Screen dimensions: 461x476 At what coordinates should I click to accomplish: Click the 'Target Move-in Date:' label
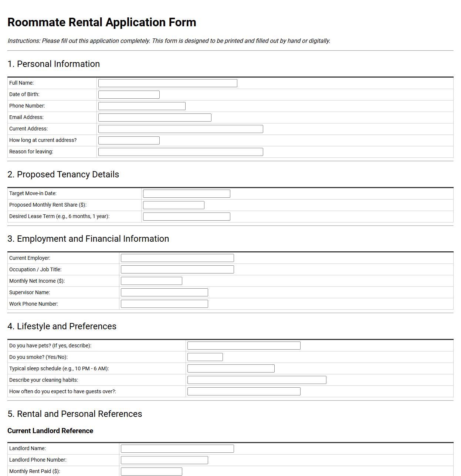(x=33, y=193)
